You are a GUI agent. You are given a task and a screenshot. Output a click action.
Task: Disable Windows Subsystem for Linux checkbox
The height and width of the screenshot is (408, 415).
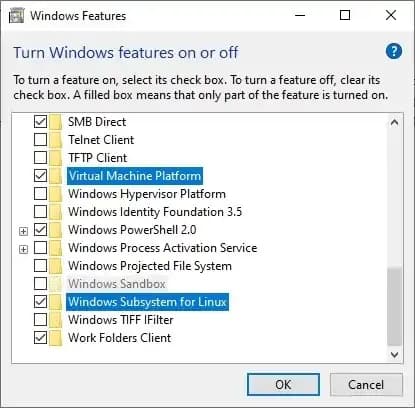pos(40,302)
